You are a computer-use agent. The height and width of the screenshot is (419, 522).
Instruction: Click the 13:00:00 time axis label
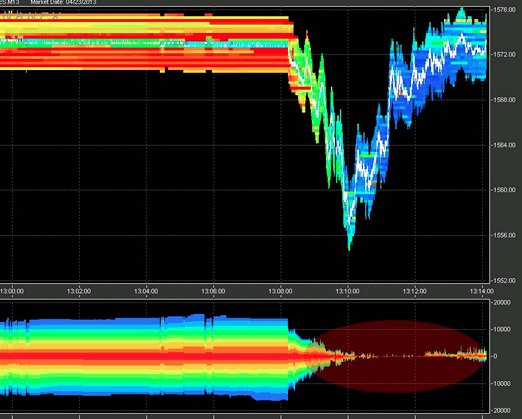tap(12, 291)
